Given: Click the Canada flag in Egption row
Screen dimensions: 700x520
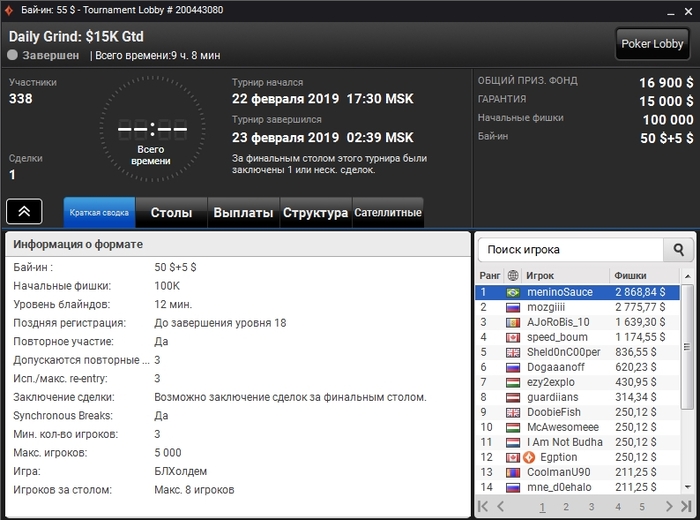Looking at the screenshot, I should (512, 458).
